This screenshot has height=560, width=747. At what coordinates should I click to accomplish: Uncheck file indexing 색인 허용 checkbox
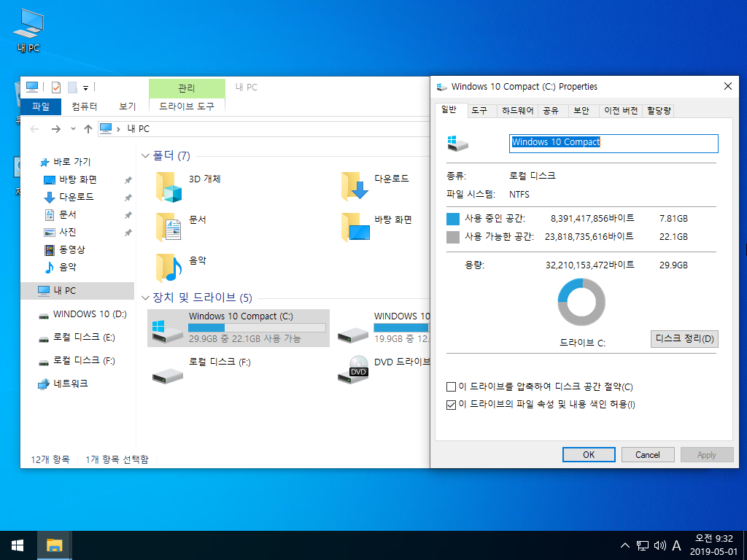point(451,405)
